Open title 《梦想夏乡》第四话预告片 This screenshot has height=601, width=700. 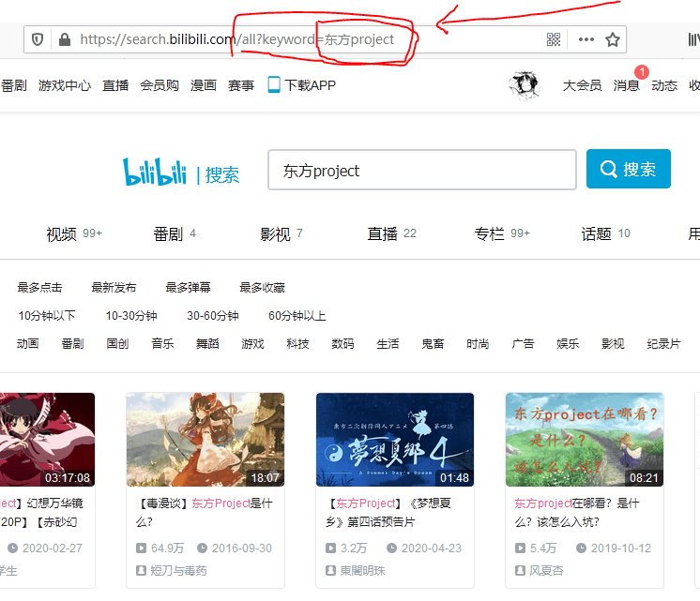click(388, 512)
